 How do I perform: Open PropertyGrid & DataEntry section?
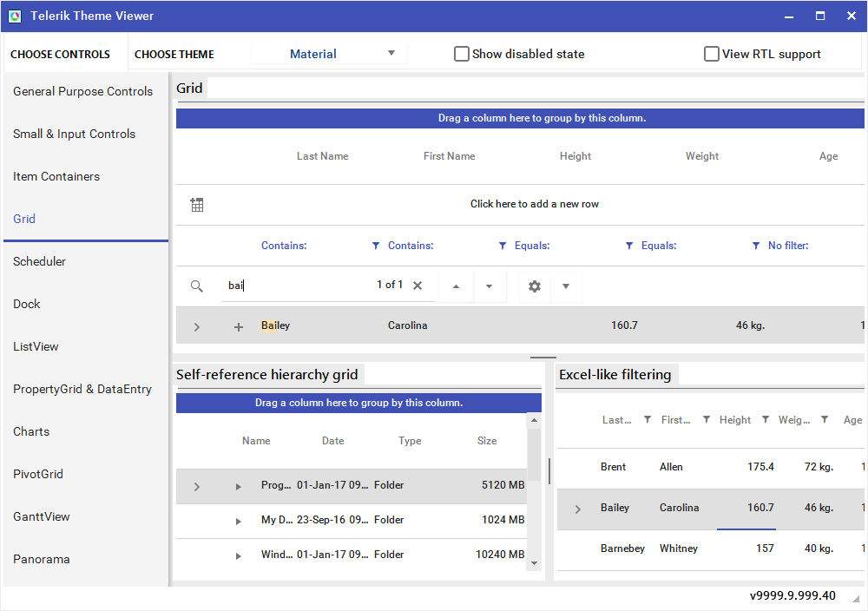(x=82, y=389)
